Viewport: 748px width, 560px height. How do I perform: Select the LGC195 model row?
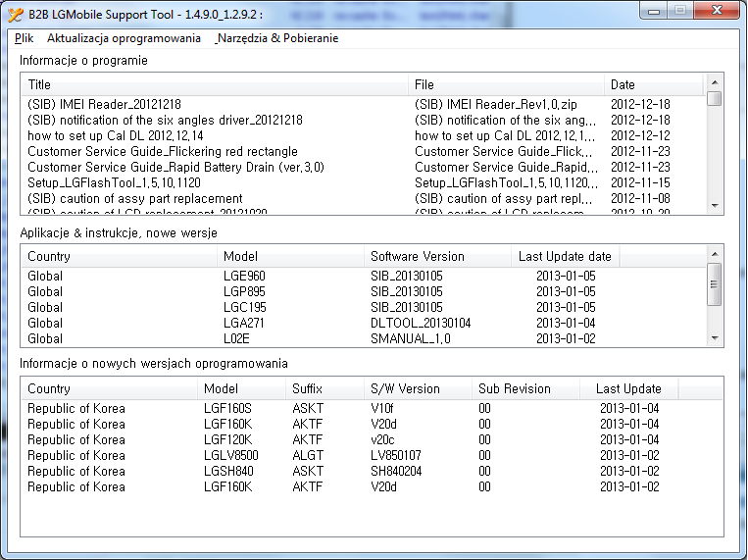coord(363,307)
